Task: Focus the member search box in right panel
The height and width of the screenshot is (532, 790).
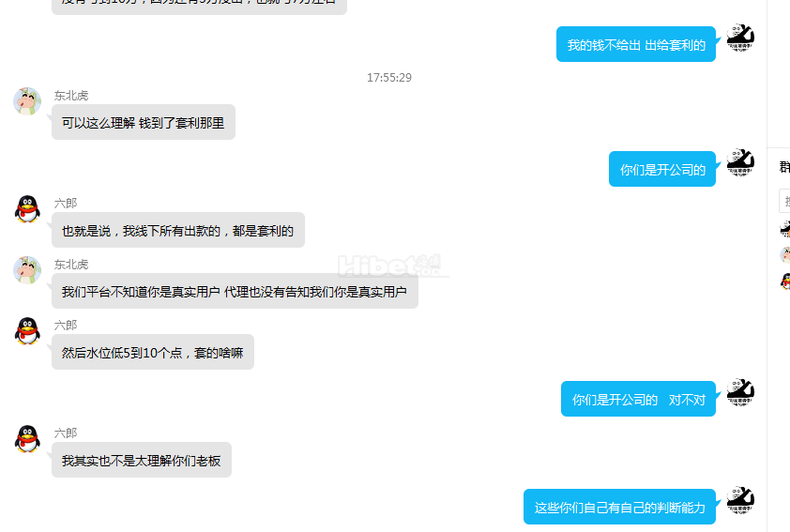Action: click(784, 201)
